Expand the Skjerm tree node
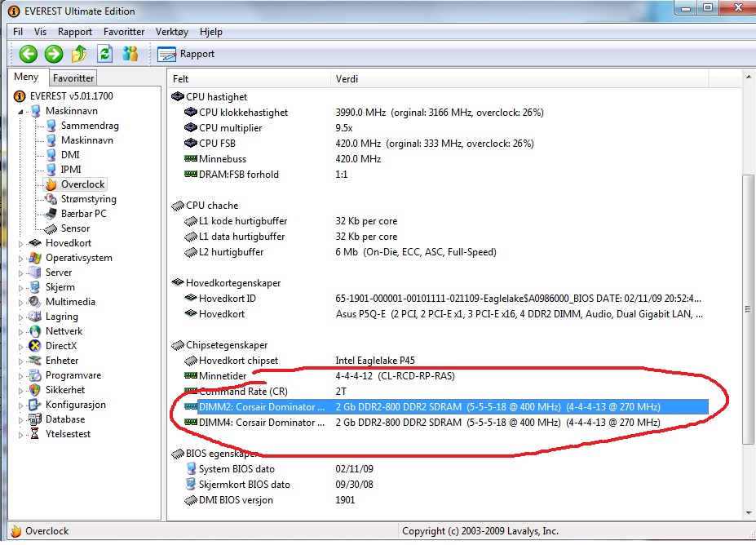 (x=20, y=288)
